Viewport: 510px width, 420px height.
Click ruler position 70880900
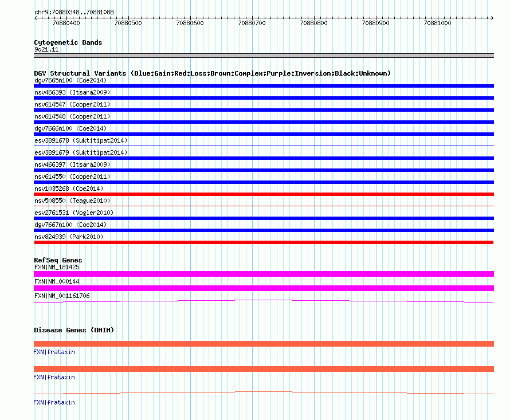tap(376, 23)
